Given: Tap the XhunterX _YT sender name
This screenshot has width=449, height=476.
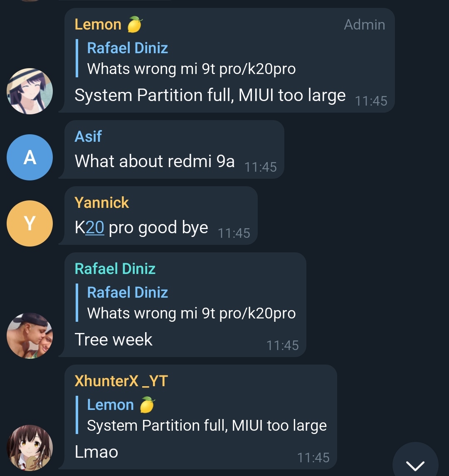Looking at the screenshot, I should pyautogui.click(x=121, y=381).
